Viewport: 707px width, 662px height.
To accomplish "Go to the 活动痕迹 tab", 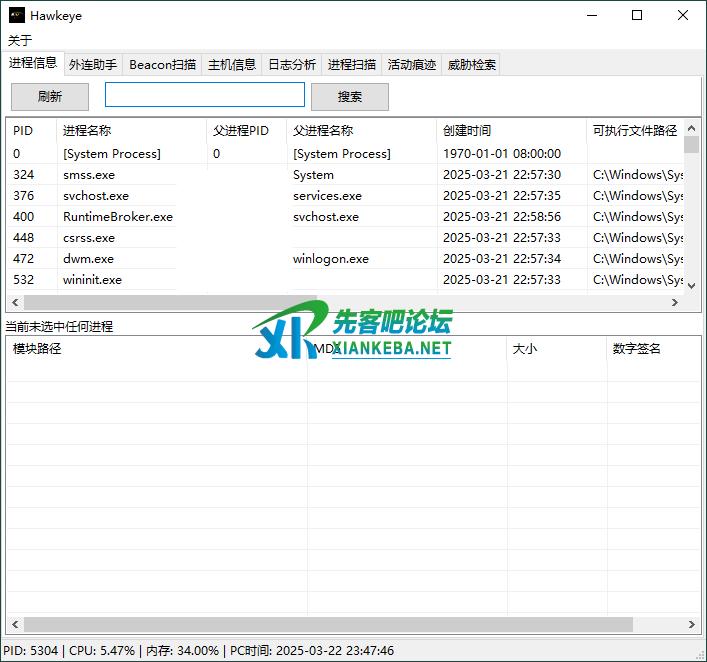I will [x=412, y=65].
